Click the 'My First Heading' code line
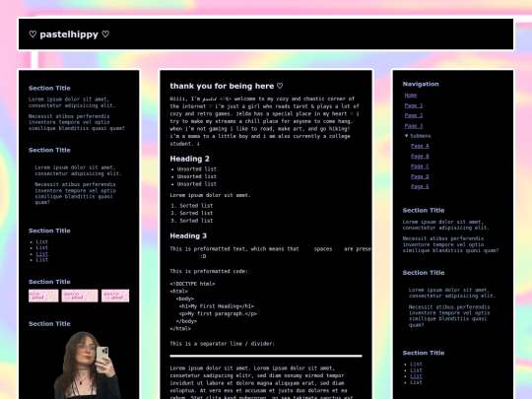532x399 pixels. coord(217,306)
